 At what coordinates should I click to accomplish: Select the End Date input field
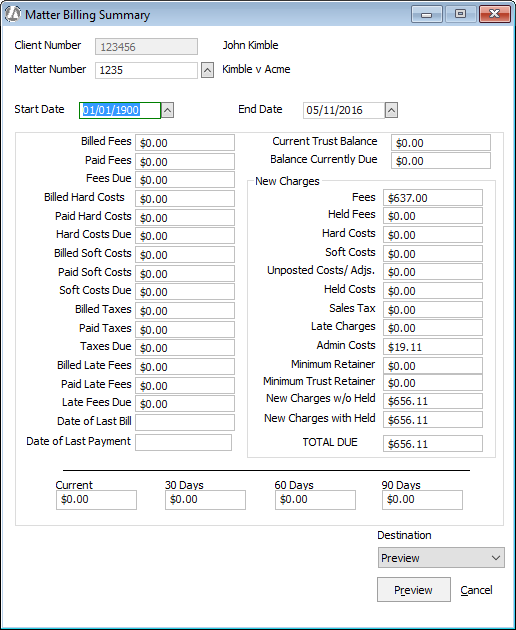344,110
